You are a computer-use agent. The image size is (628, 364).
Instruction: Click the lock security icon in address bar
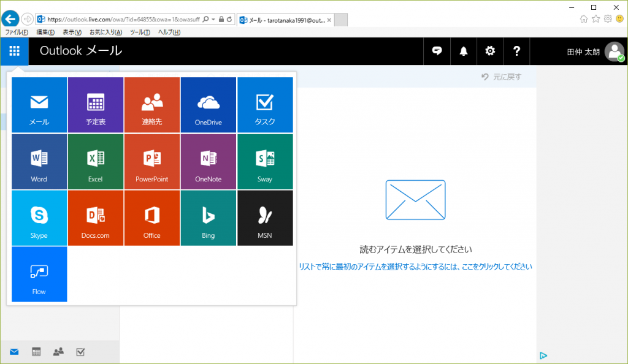pyautogui.click(x=221, y=19)
